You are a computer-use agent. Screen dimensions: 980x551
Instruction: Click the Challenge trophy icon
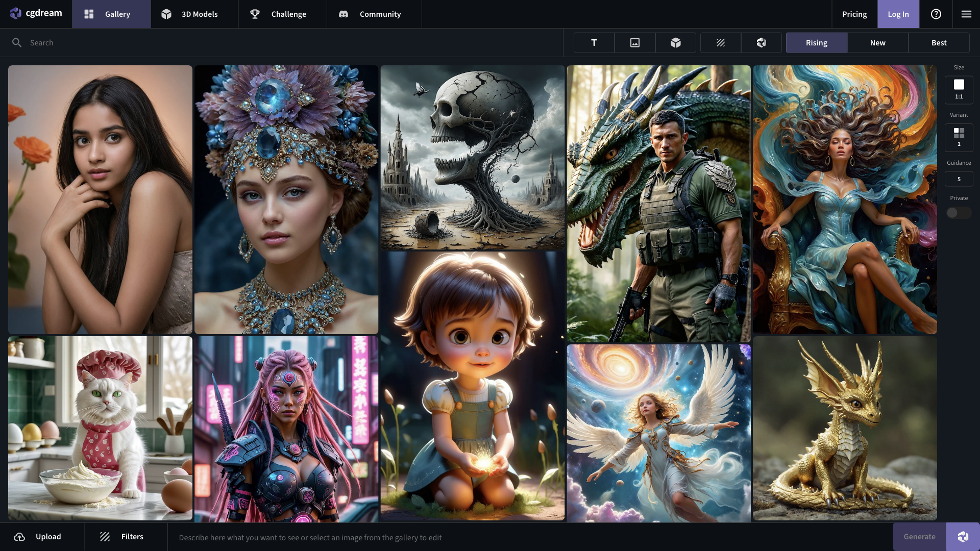tap(255, 14)
